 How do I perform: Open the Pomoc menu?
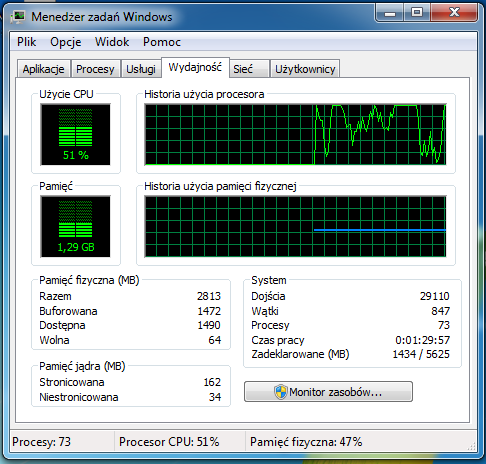[162, 42]
